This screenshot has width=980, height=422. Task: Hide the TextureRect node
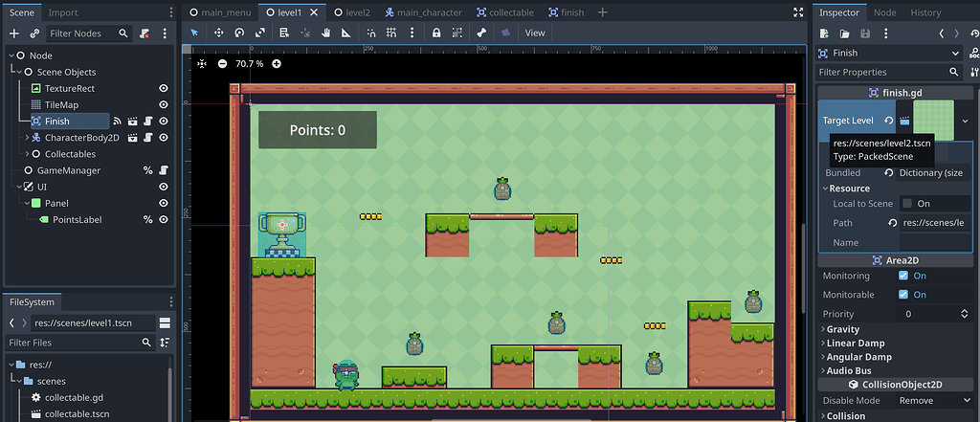click(163, 89)
